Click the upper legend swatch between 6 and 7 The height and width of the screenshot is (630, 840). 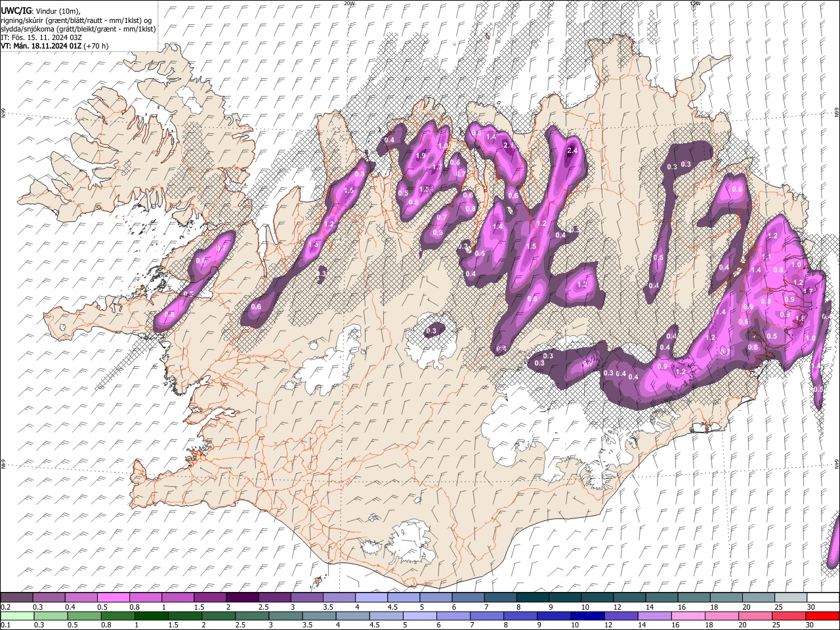(468, 597)
